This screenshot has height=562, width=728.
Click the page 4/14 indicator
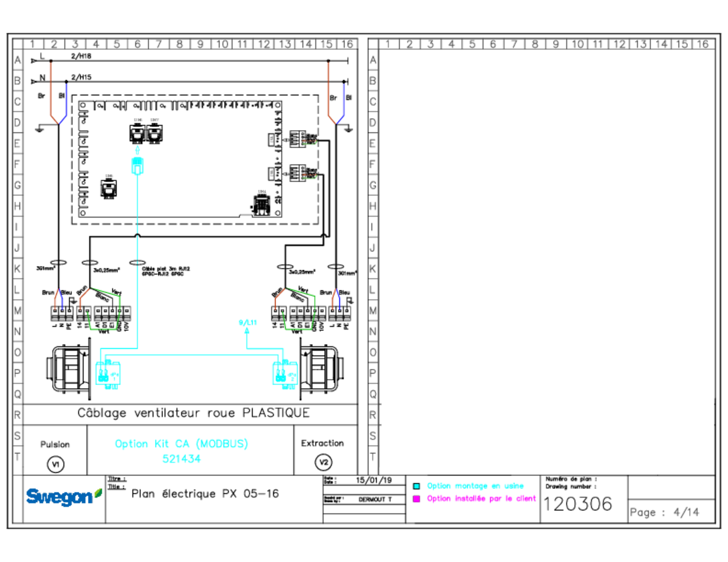664,512
